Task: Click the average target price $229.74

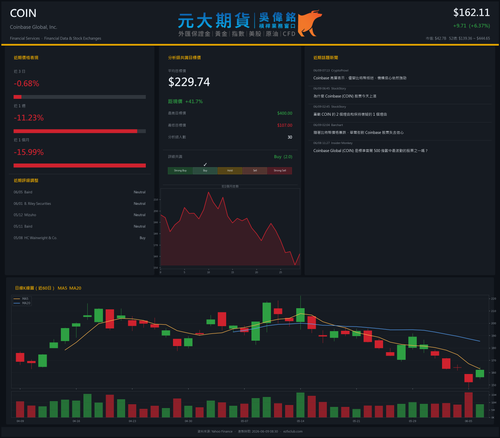Action: (189, 82)
